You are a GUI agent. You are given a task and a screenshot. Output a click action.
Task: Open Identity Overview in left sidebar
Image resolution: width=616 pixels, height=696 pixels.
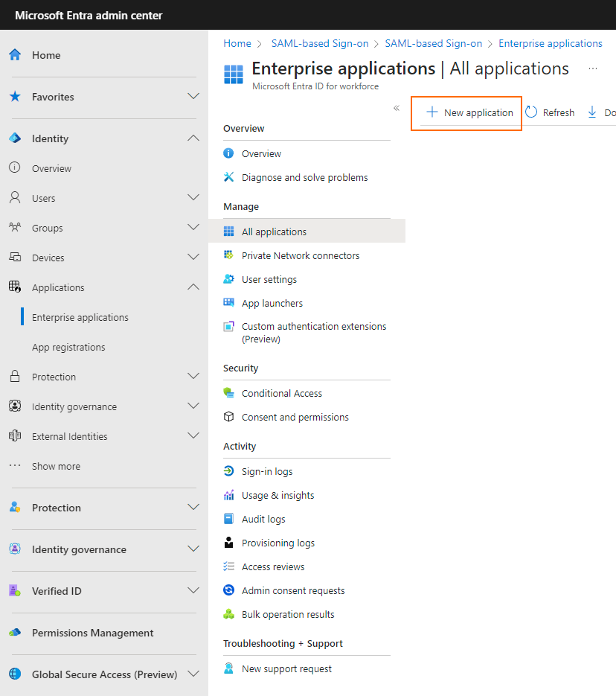51,168
